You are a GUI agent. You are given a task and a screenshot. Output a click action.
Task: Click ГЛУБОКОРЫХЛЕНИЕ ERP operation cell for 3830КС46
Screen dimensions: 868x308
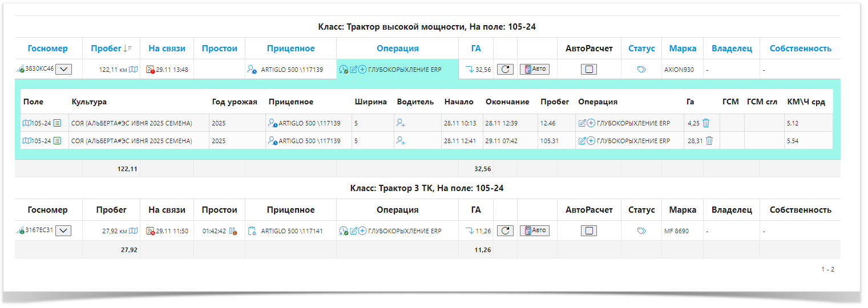[x=405, y=70]
